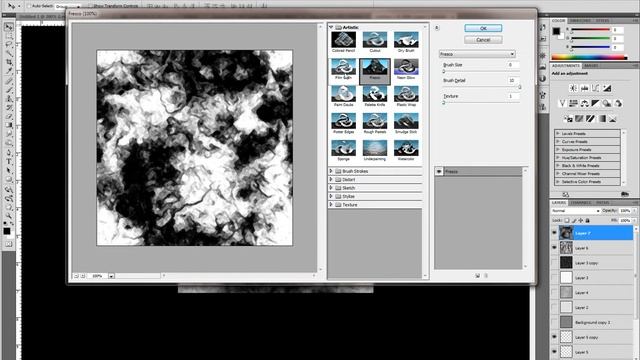Click the lock all padlock icon

click(587, 220)
